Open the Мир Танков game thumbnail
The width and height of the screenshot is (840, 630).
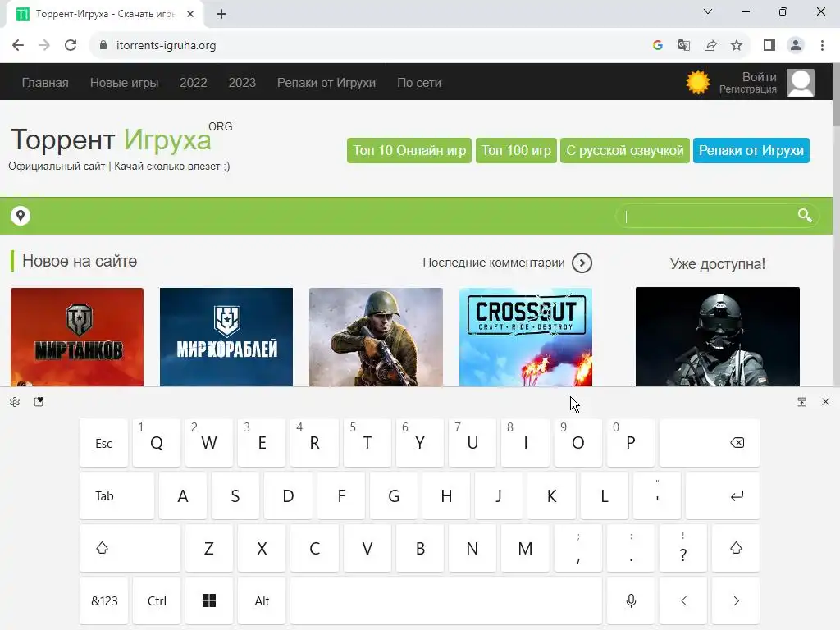tap(77, 337)
